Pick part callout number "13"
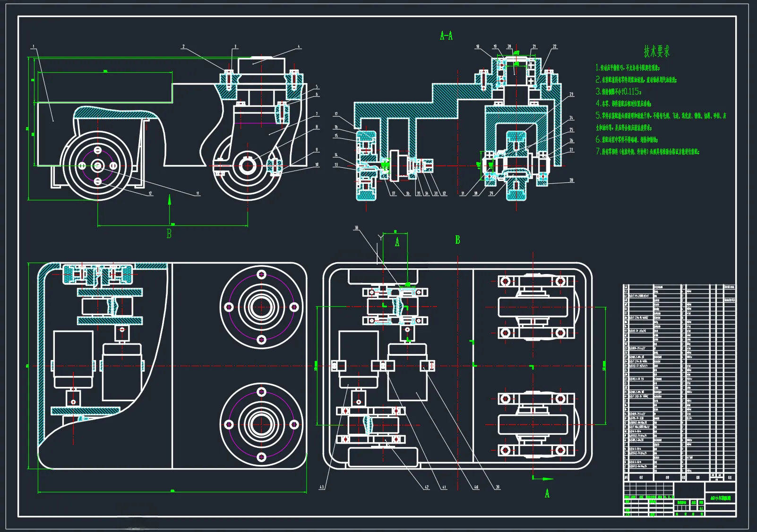The image size is (757, 532). tap(336, 165)
